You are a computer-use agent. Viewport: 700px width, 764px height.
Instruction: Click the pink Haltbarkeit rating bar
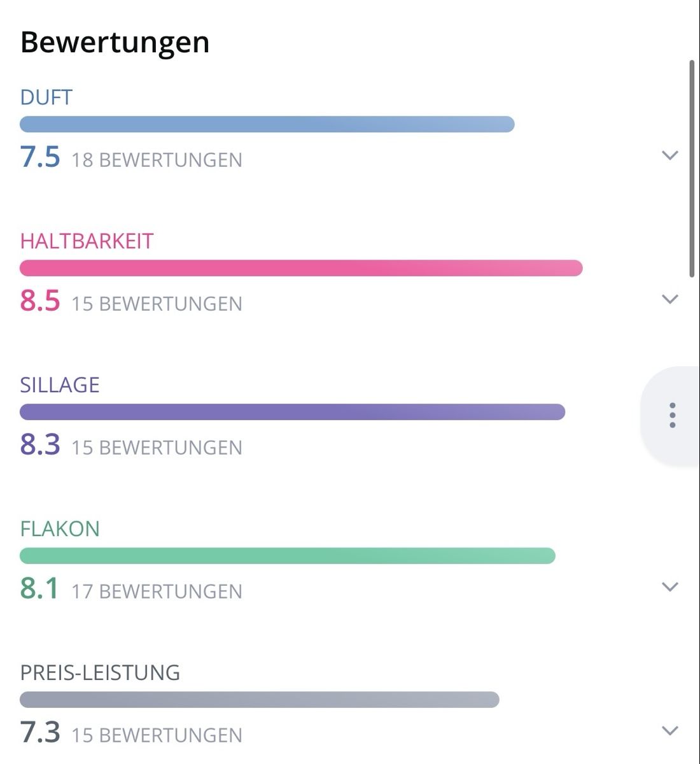(301, 268)
